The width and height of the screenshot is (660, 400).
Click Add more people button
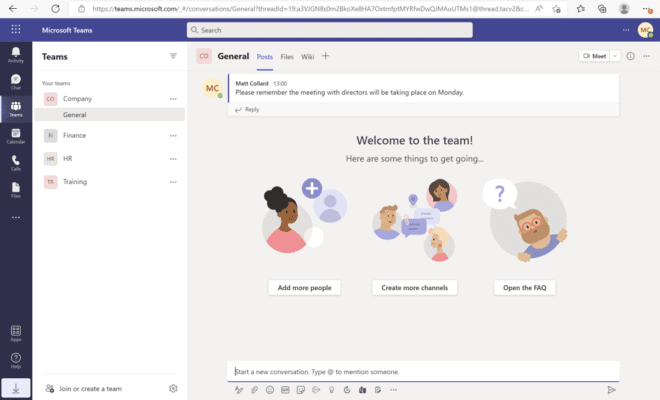pyautogui.click(x=304, y=288)
